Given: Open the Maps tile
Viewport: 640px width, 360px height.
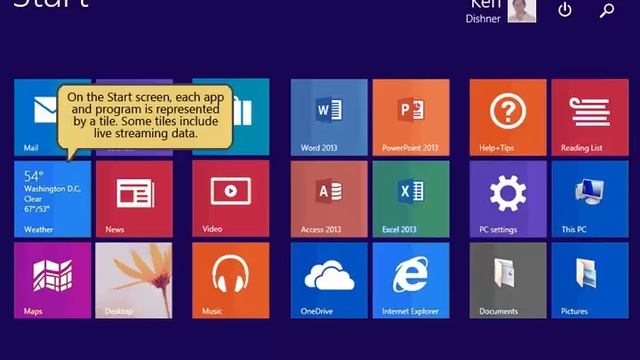Looking at the screenshot, I should pyautogui.click(x=53, y=280).
